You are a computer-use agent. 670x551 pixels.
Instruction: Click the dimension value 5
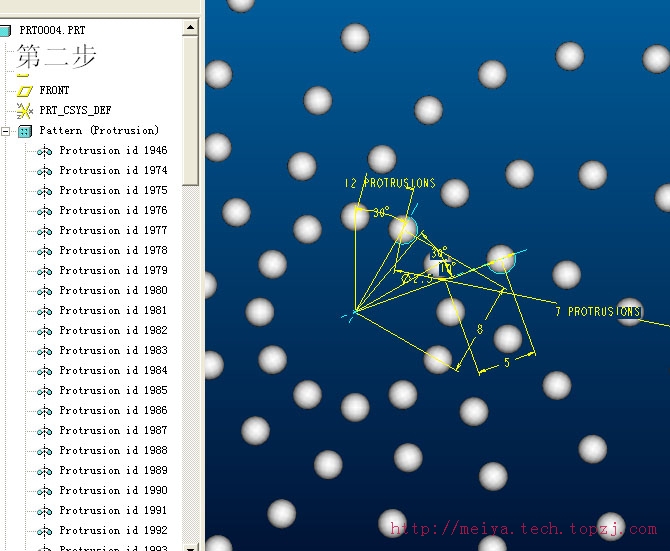506,363
